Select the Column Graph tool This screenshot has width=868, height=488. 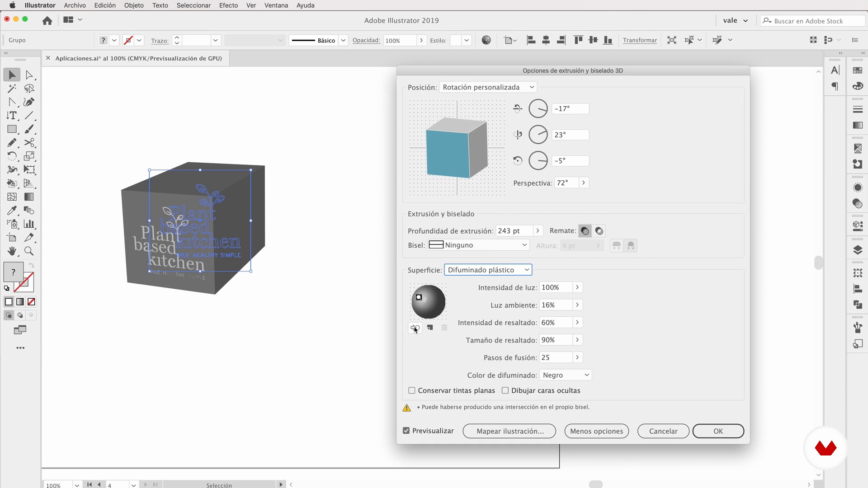(29, 224)
